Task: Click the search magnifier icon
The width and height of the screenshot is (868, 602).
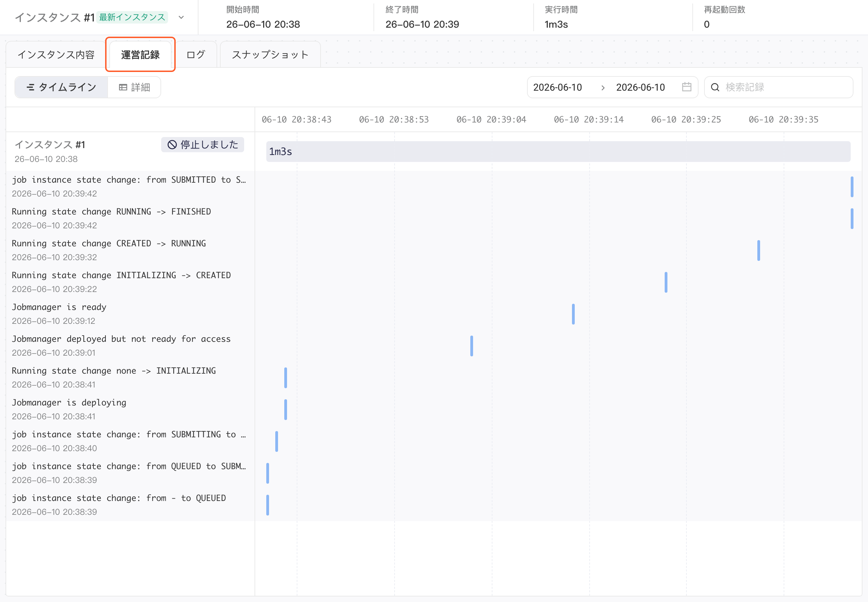Action: pos(715,88)
